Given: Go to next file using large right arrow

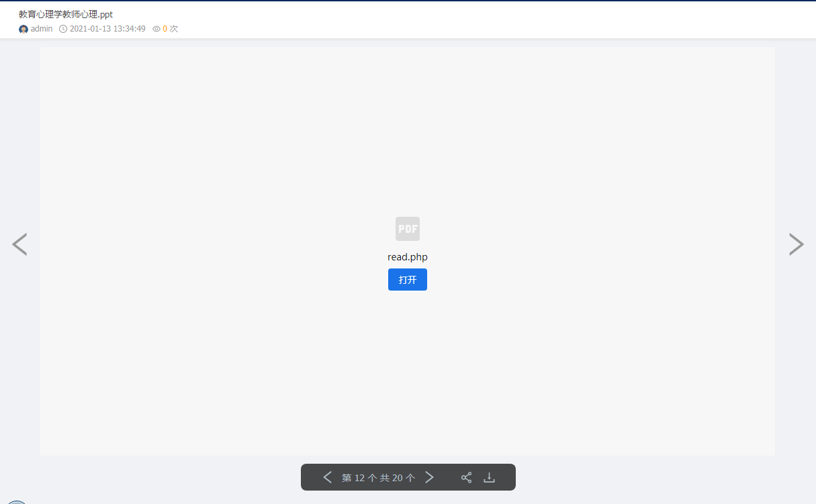Looking at the screenshot, I should point(796,244).
